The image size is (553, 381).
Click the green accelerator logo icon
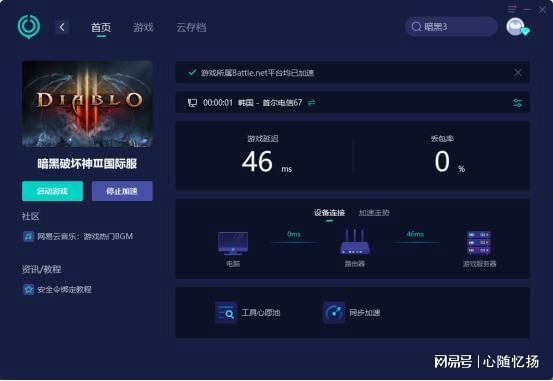click(x=29, y=26)
